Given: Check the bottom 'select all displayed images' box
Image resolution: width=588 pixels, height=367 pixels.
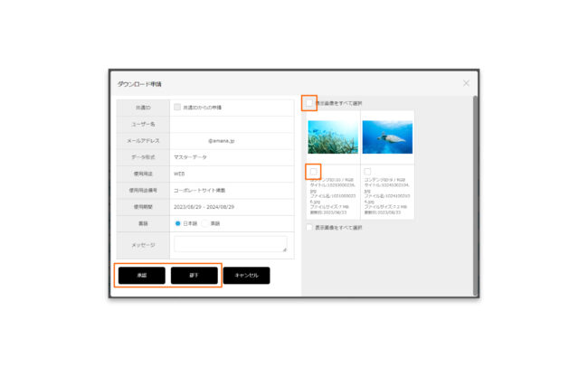Looking at the screenshot, I should pyautogui.click(x=309, y=227).
